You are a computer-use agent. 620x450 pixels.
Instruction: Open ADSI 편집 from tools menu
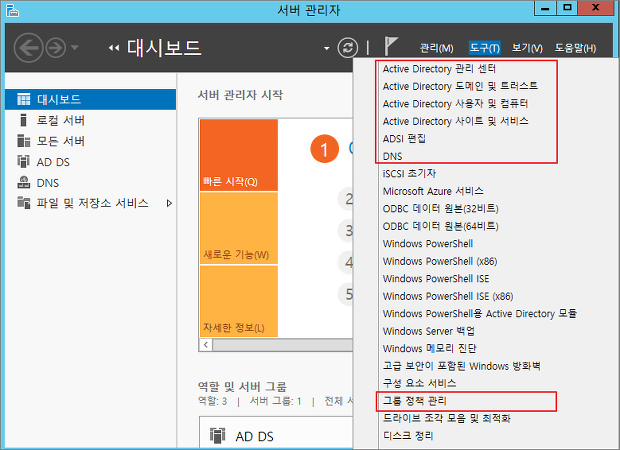[x=404, y=138]
